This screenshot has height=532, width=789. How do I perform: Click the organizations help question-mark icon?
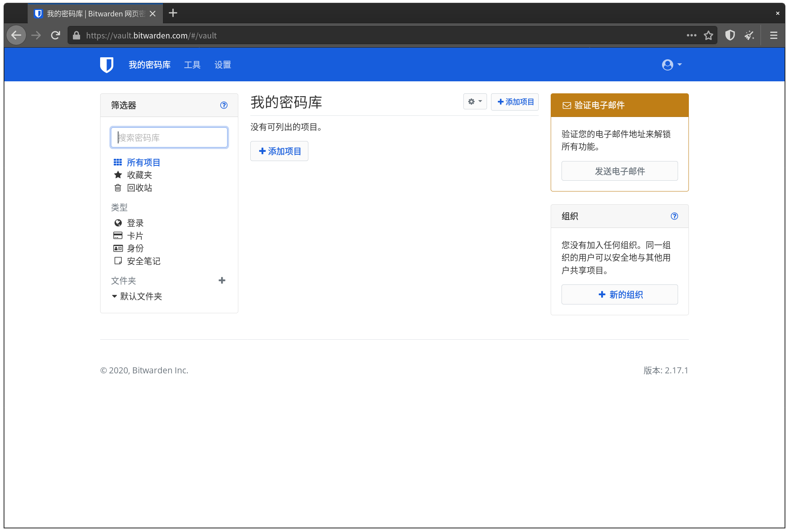tap(674, 216)
